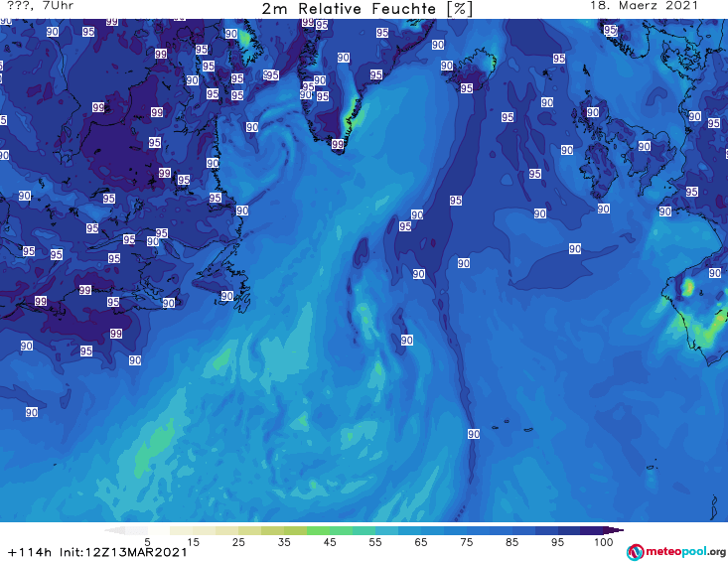Pick the bright green legend swatch before 45
728x562 pixels.
click(x=318, y=530)
